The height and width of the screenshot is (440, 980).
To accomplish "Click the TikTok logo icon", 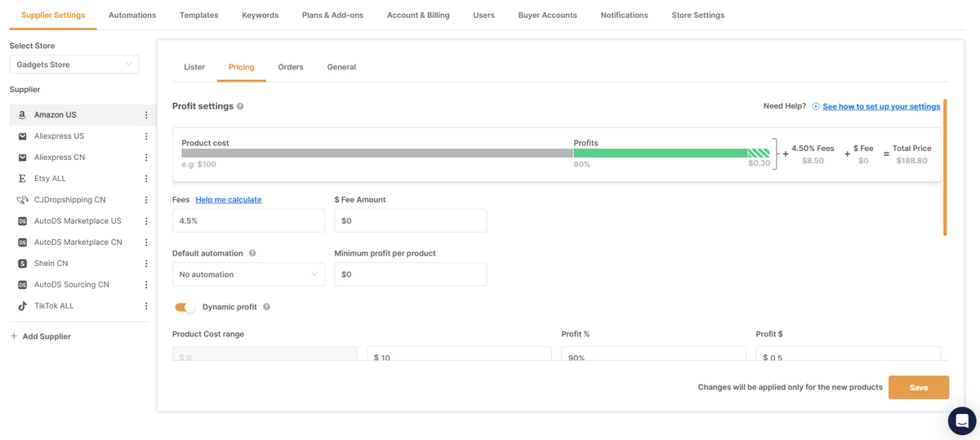I will click(23, 306).
